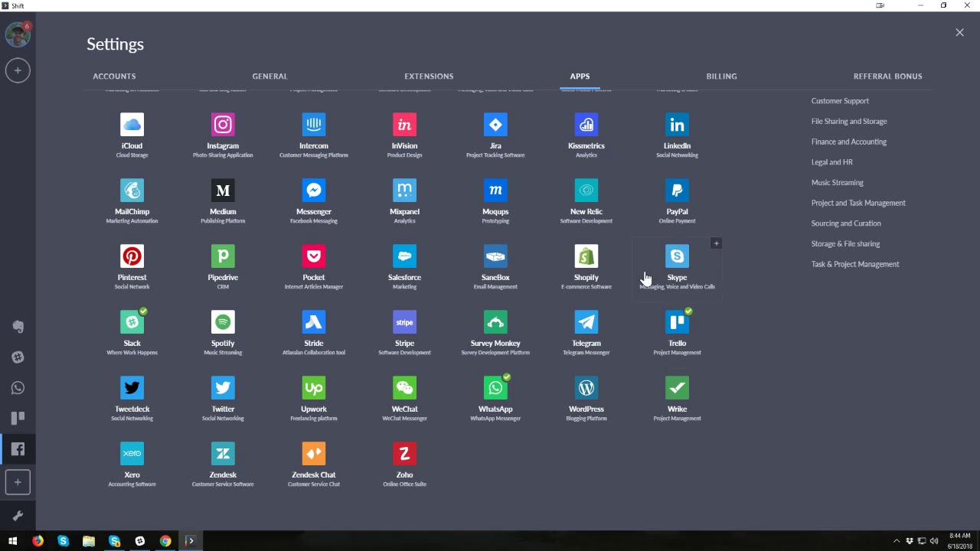This screenshot has height=551, width=980.
Task: Filter by Storage & File sharing
Action: coord(845,243)
